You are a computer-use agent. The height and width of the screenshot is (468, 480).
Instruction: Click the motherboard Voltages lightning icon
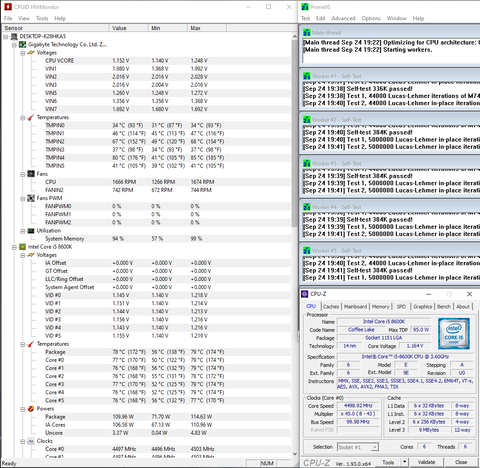click(31, 53)
